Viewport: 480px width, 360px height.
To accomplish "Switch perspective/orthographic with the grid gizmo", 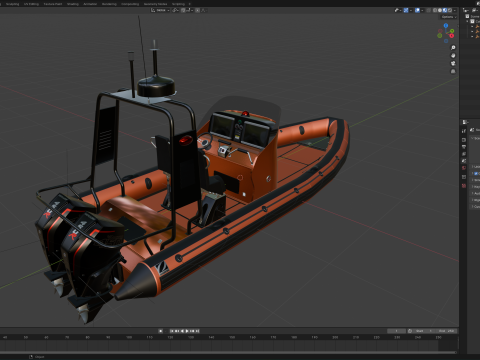I will coord(453,71).
